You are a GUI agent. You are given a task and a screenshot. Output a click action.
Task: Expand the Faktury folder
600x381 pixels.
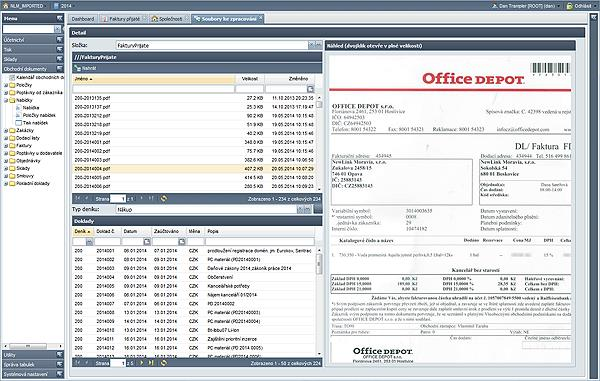pyautogui.click(x=6, y=146)
